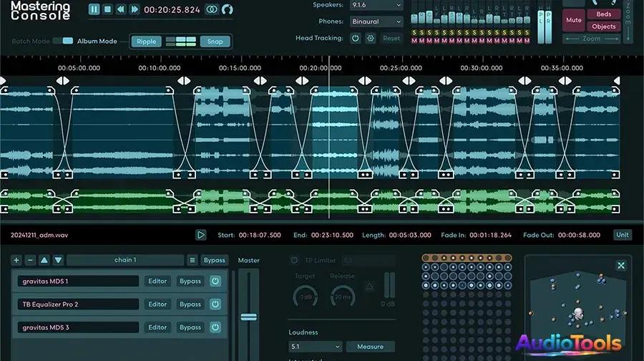
Task: Bypass TB Equalizer Pro 2 plugin
Action: point(190,304)
